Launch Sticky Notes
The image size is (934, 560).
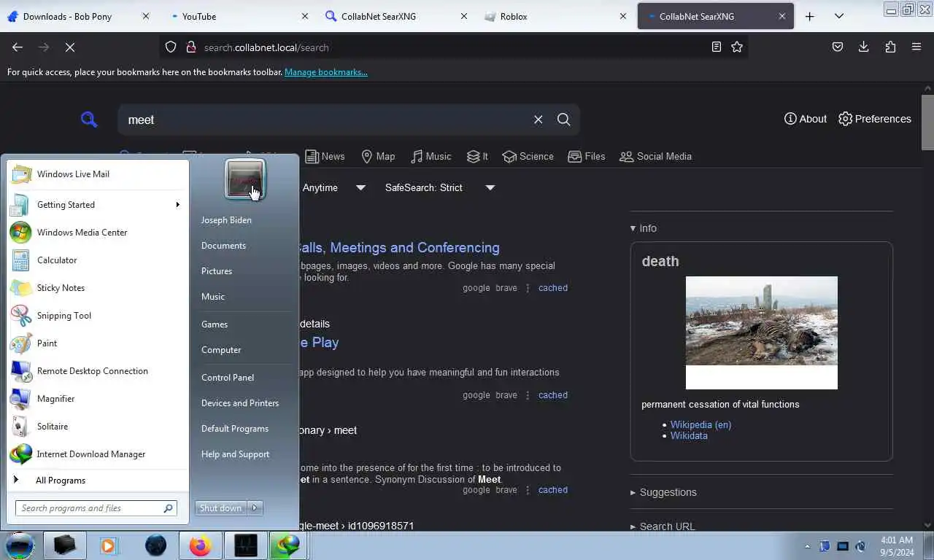point(98,288)
